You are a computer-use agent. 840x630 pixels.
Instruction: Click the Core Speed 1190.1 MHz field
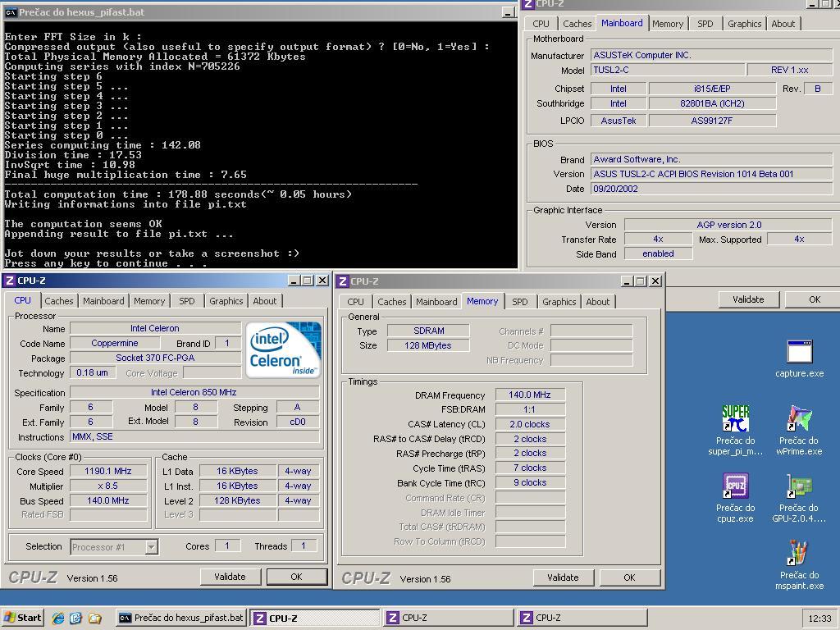tap(108, 472)
